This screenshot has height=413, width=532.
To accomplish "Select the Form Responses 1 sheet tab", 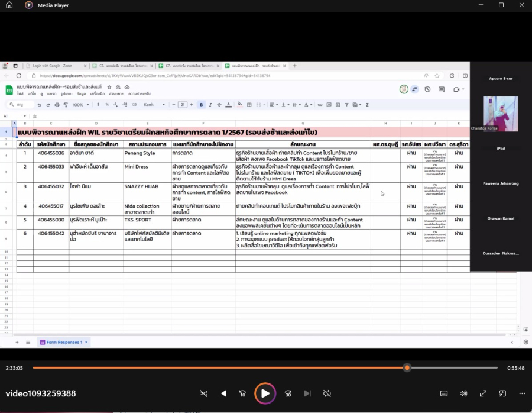I will (x=64, y=342).
